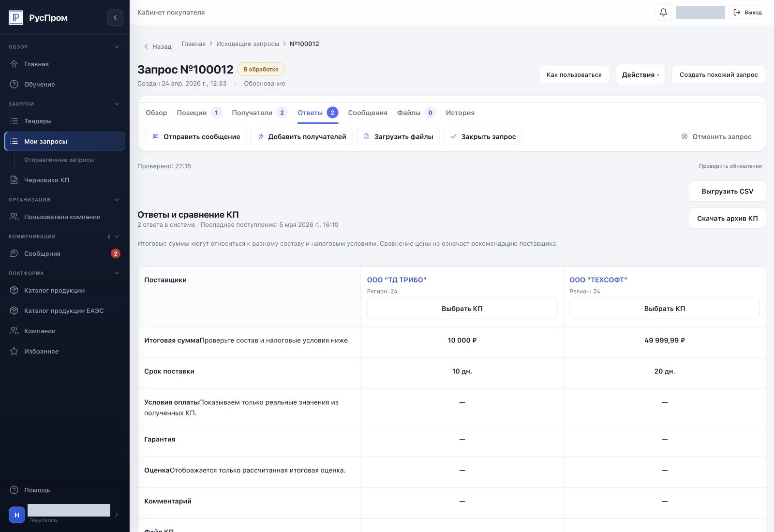Screen dimensions: 774x532
Task: Click Назад back link
Action: click(158, 46)
